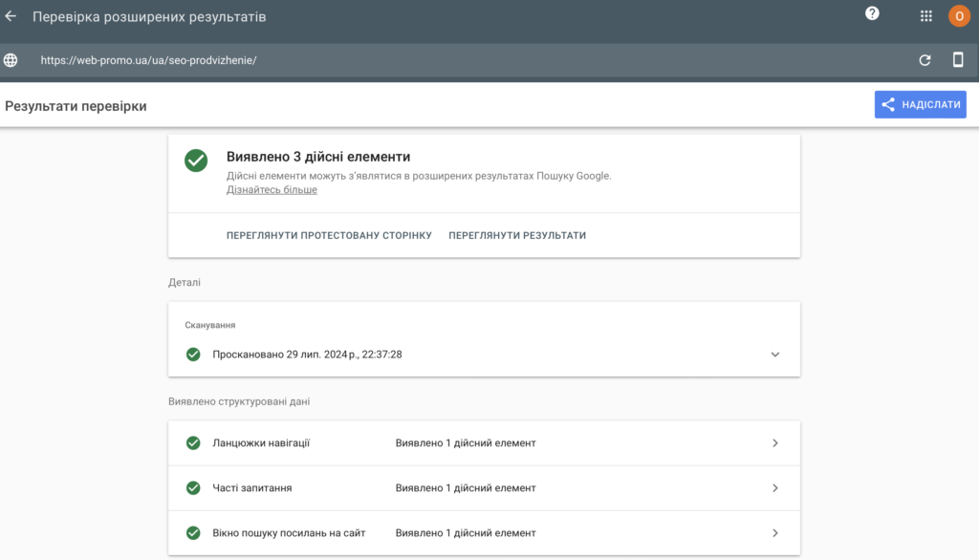The width and height of the screenshot is (979, 560).
Task: Select Переглянути протестовану сторінку
Action: [x=329, y=235]
